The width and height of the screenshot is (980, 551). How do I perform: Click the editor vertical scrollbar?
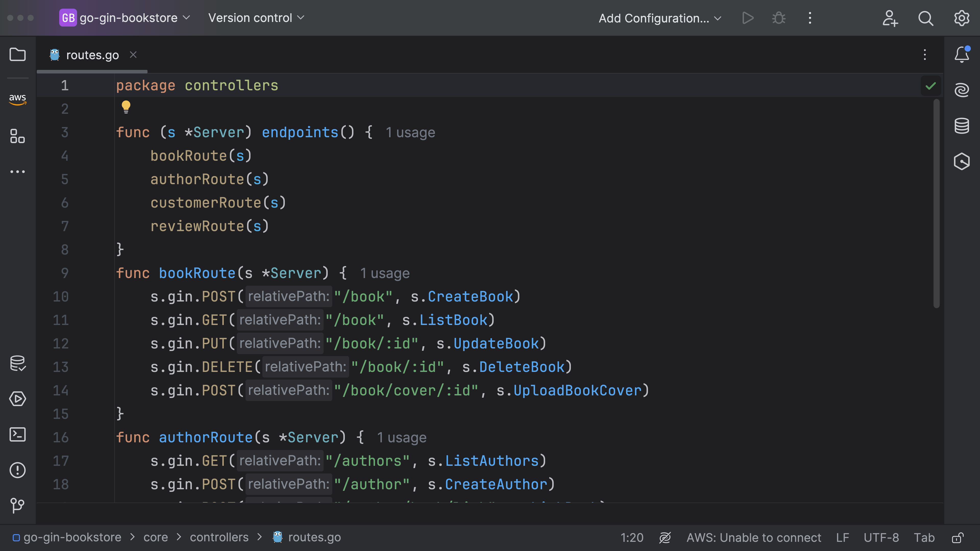(x=936, y=204)
